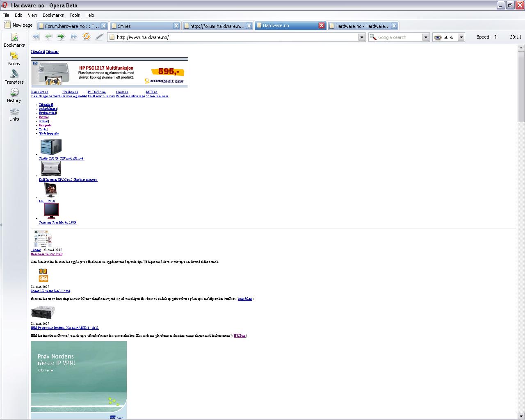Close the 'Hardware.no - Hardware...' tab
The image size is (525, 420).
click(394, 25)
